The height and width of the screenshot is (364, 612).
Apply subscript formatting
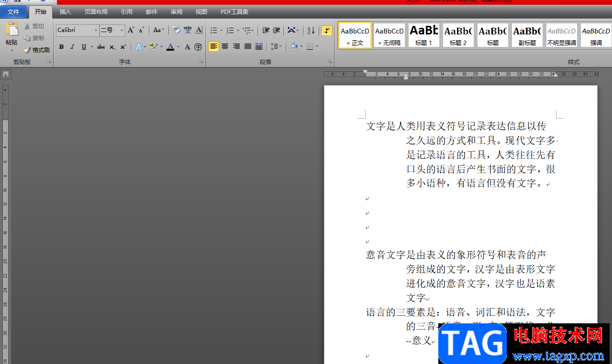click(112, 47)
